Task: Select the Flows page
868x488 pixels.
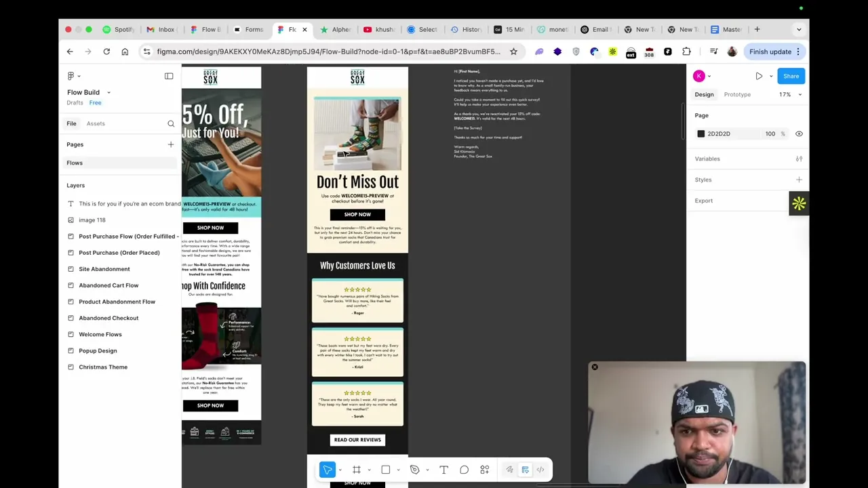Action: pos(120,163)
